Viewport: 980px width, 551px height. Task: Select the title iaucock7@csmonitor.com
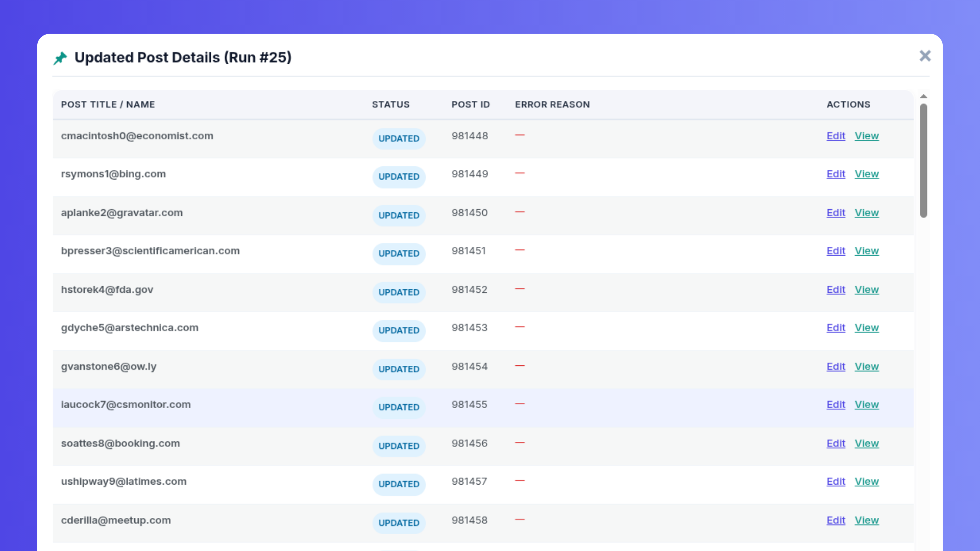tap(126, 405)
